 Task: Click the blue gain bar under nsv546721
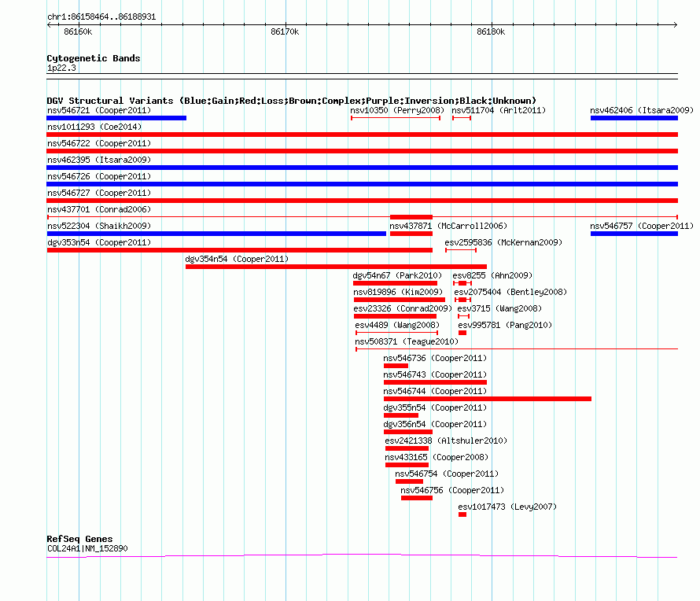(x=116, y=118)
